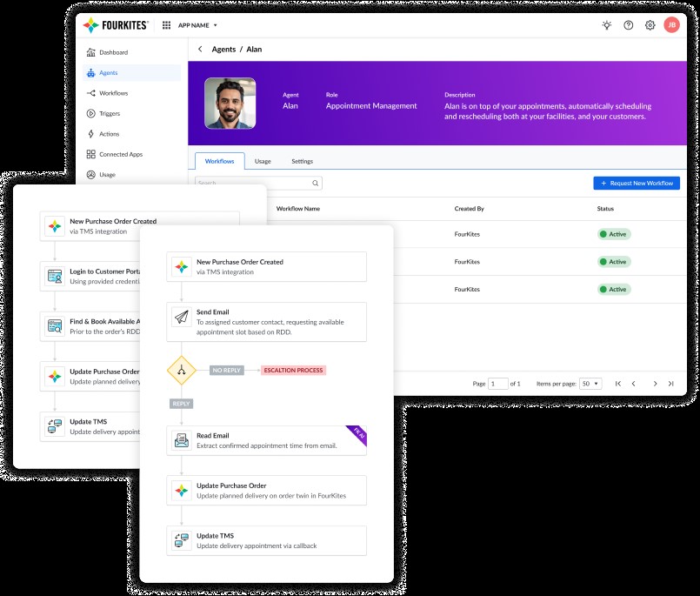Click the Workflows branch sidebar icon
Viewport: 700px width, 596px height.
tap(90, 93)
